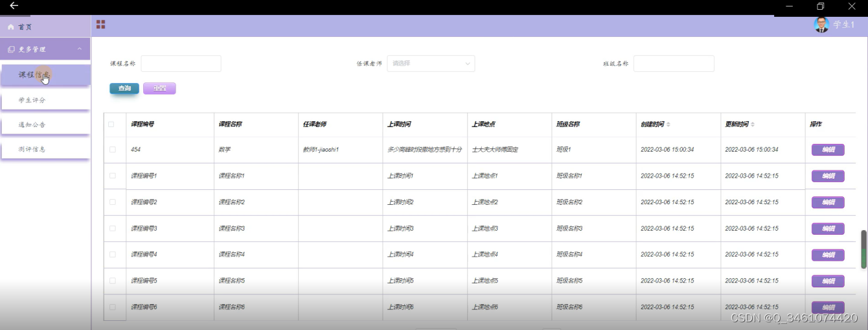
Task: Click 编辑 for course 454 数学
Action: coord(828,150)
